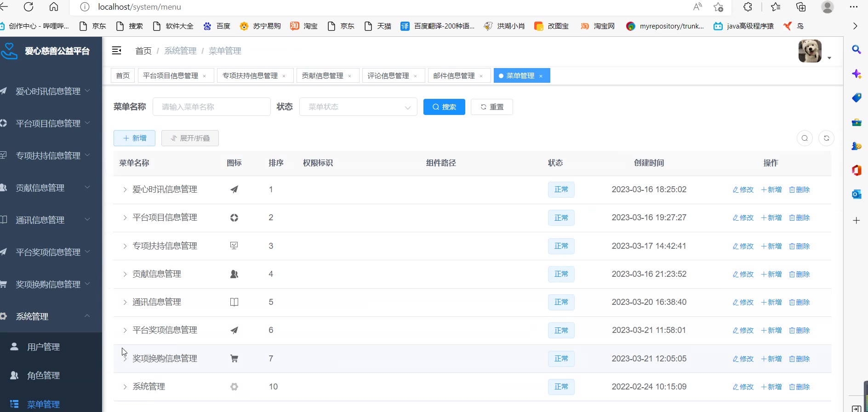Click the browser home icon

[54, 7]
